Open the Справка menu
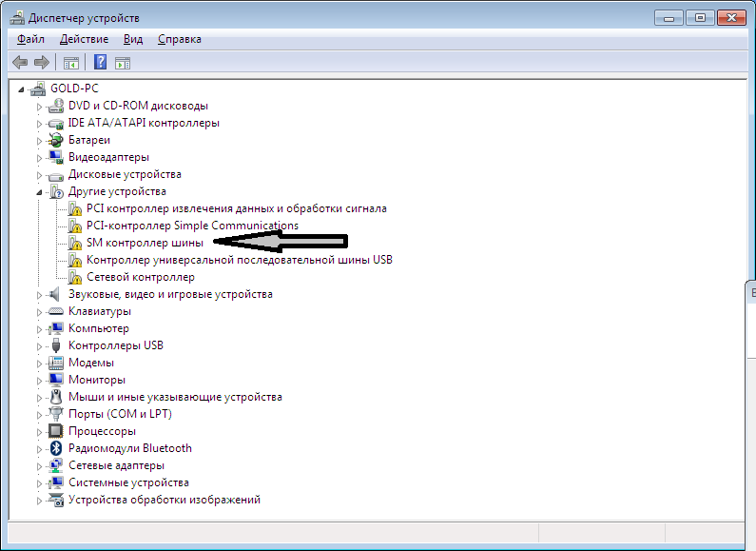The height and width of the screenshot is (551, 756). click(x=180, y=39)
